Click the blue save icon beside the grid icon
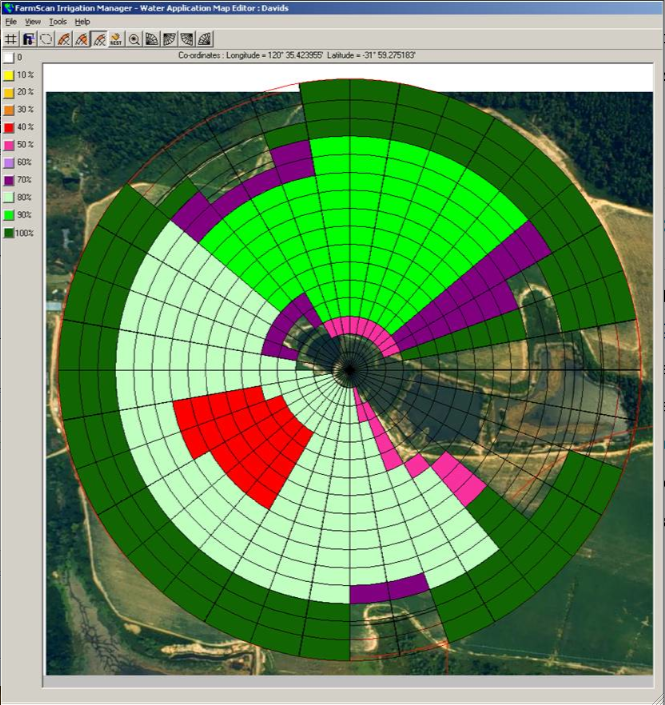This screenshot has height=705, width=665. 29,40
